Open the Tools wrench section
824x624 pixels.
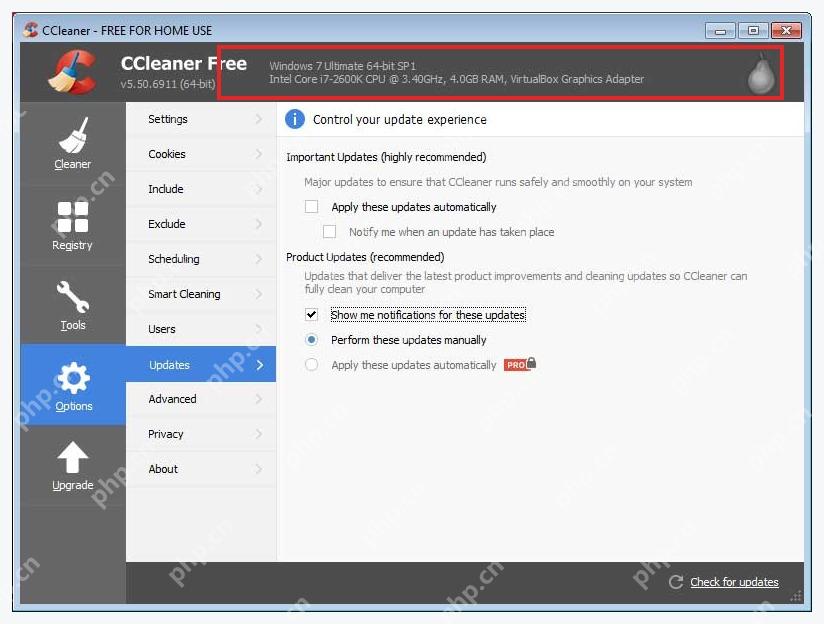pos(73,305)
